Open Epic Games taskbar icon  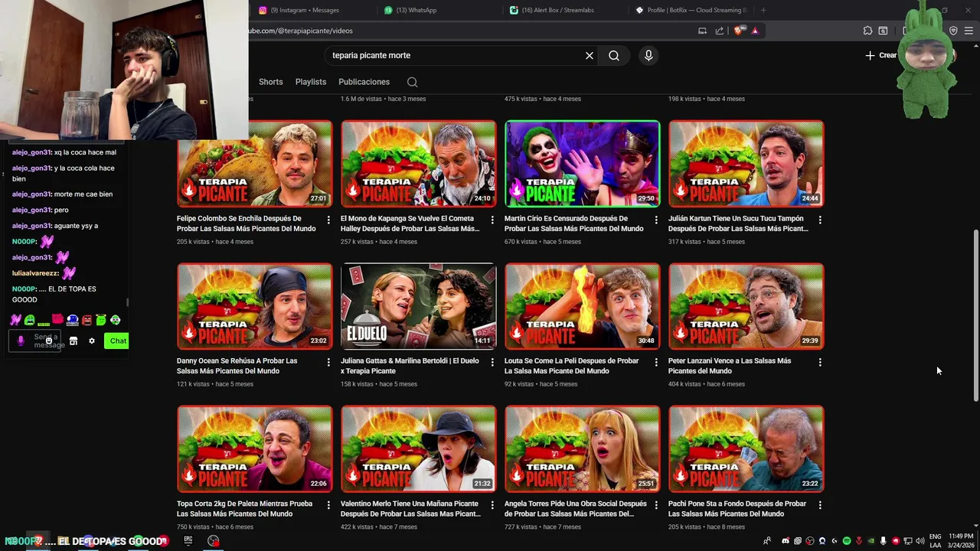188,540
